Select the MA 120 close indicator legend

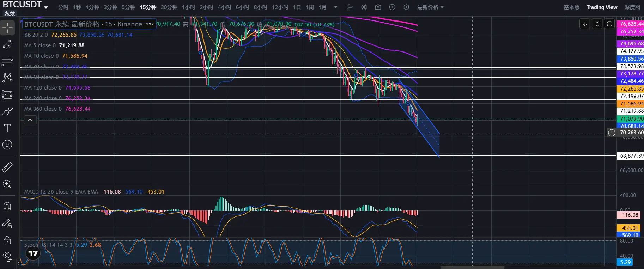point(43,88)
